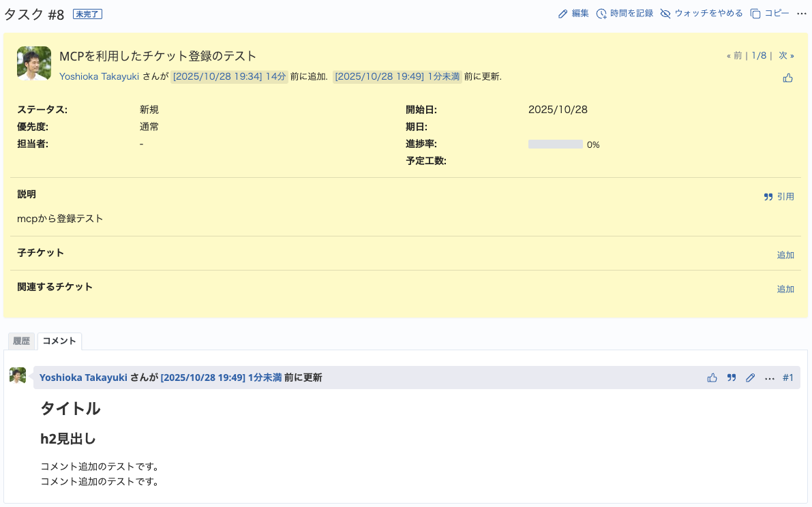Quote comment #1 with quote icon
Image resolution: width=812 pixels, height=507 pixels.
click(x=732, y=378)
